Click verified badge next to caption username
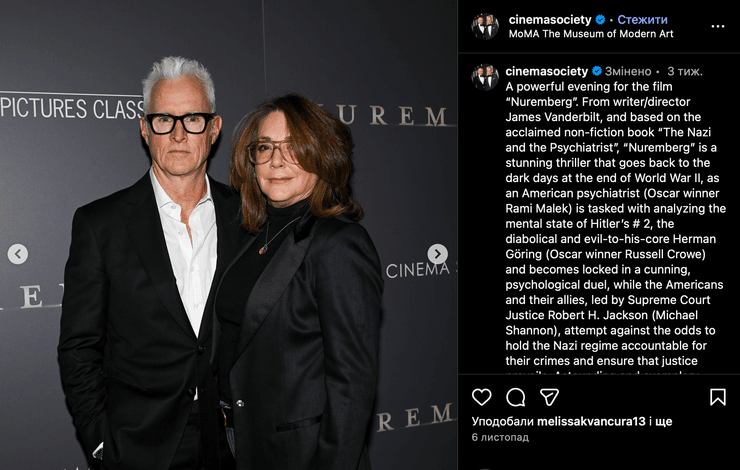This screenshot has width=740, height=470. click(597, 71)
